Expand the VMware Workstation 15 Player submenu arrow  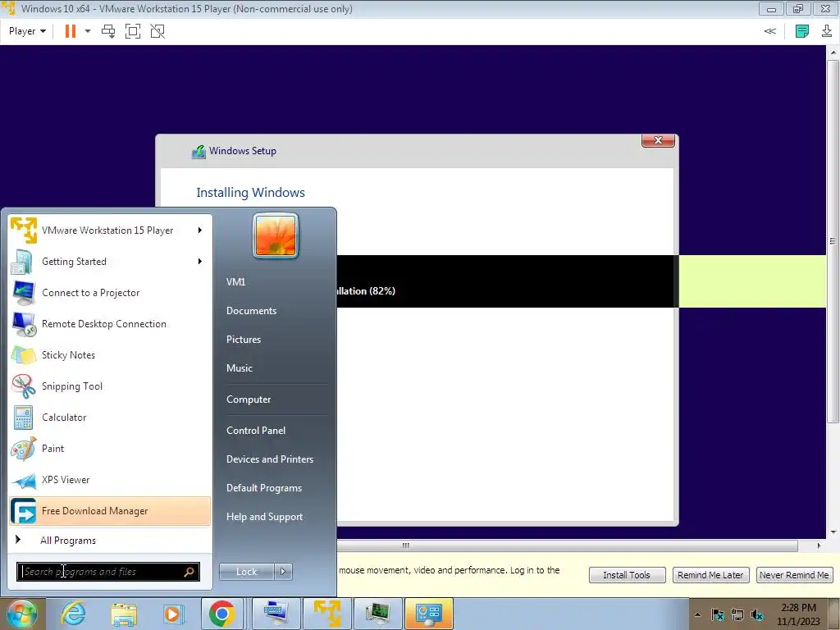pyautogui.click(x=200, y=231)
